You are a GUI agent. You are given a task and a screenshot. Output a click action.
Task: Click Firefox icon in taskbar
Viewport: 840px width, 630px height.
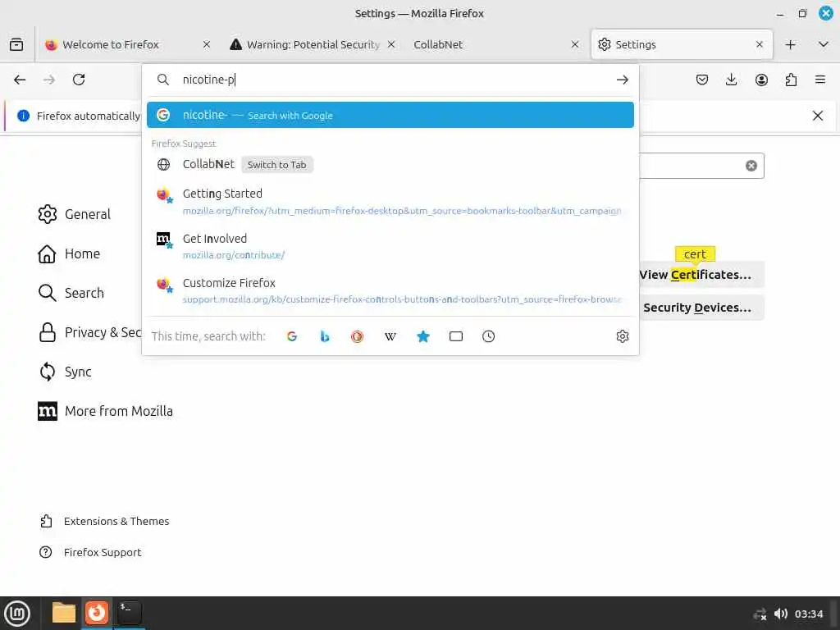(97, 613)
